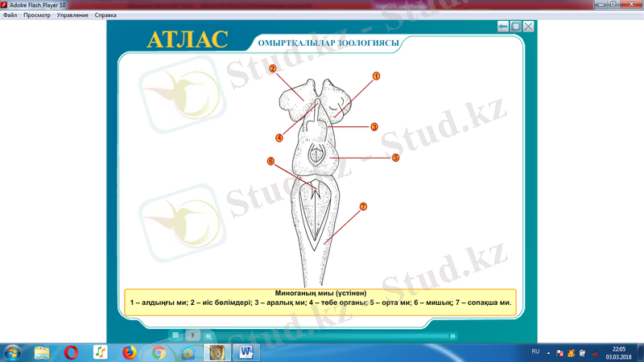Open the Windows Start menu

(12, 352)
